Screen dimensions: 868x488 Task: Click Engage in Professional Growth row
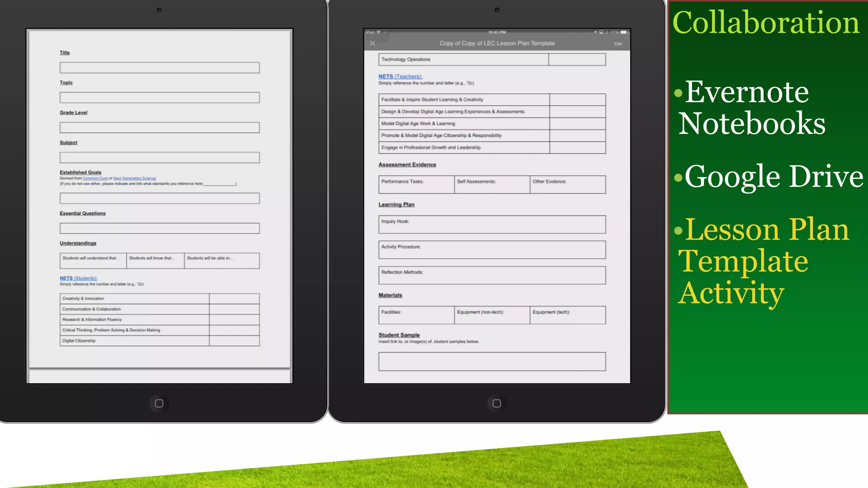pos(492,147)
